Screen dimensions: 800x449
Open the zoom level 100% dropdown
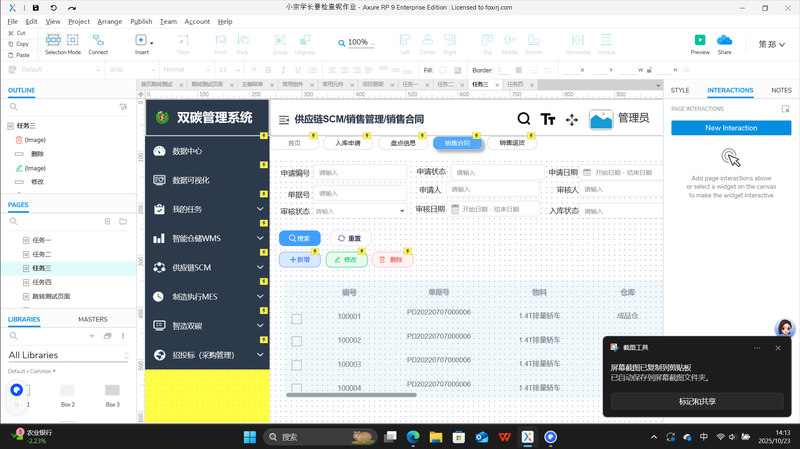tap(357, 43)
